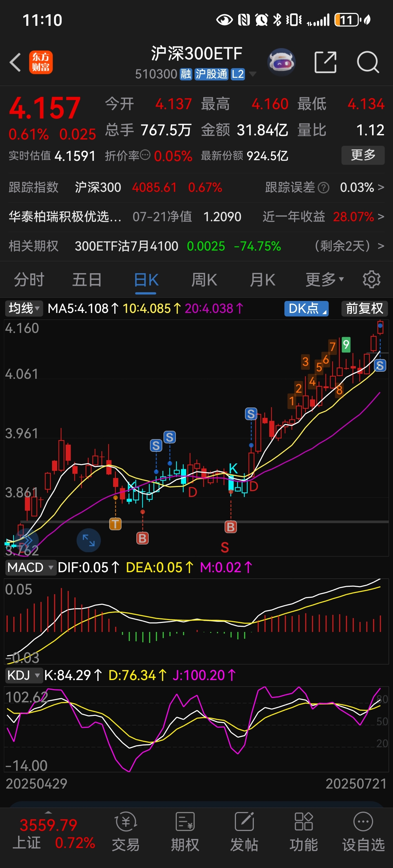Open chart settings gear icon
Screen dimensions: 393x868
point(371,279)
